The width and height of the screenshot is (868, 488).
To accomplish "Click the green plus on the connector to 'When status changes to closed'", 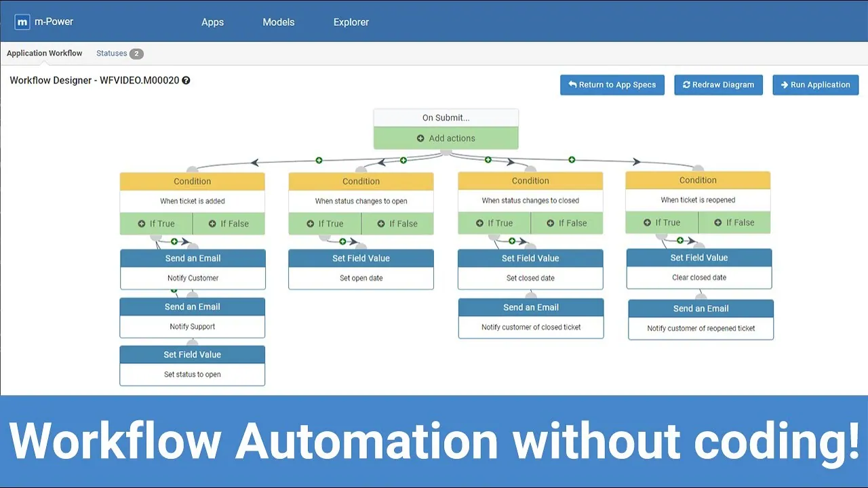I will point(488,160).
